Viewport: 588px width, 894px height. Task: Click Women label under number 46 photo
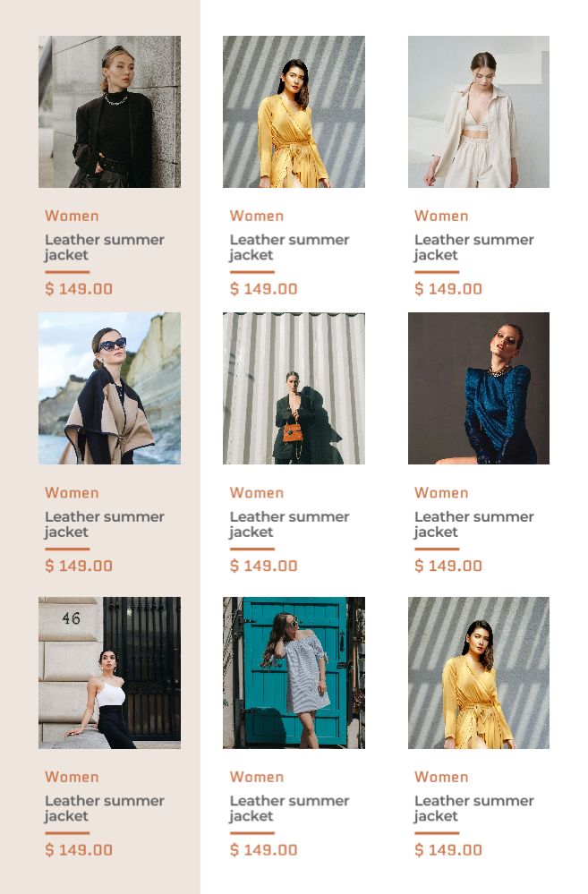click(x=72, y=777)
